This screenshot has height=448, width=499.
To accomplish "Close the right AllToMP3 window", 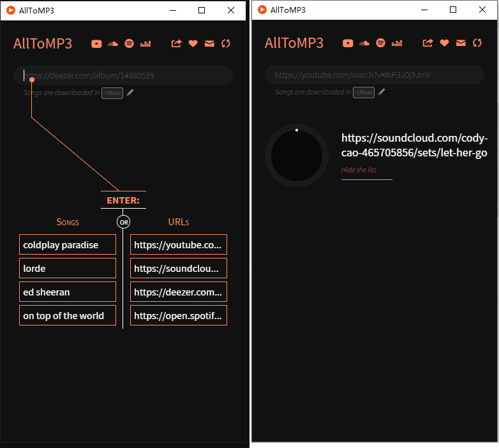I will 482,10.
